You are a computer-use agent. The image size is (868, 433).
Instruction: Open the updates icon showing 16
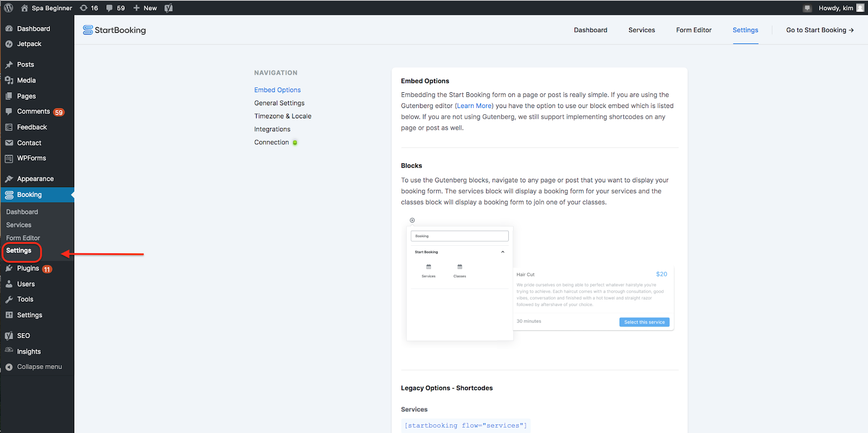pos(89,8)
